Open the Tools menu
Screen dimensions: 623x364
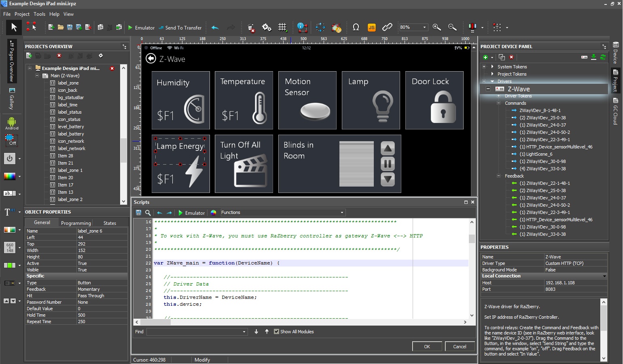pos(39,14)
